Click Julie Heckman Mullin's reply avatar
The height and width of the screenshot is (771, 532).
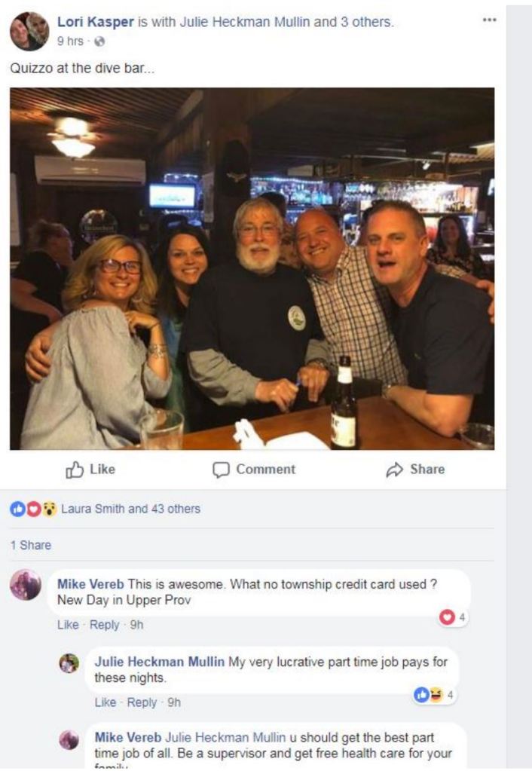coord(69,663)
